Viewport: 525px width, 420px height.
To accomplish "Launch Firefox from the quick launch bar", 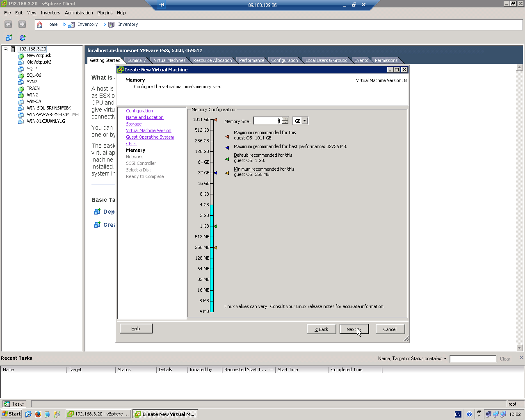I will 38,414.
